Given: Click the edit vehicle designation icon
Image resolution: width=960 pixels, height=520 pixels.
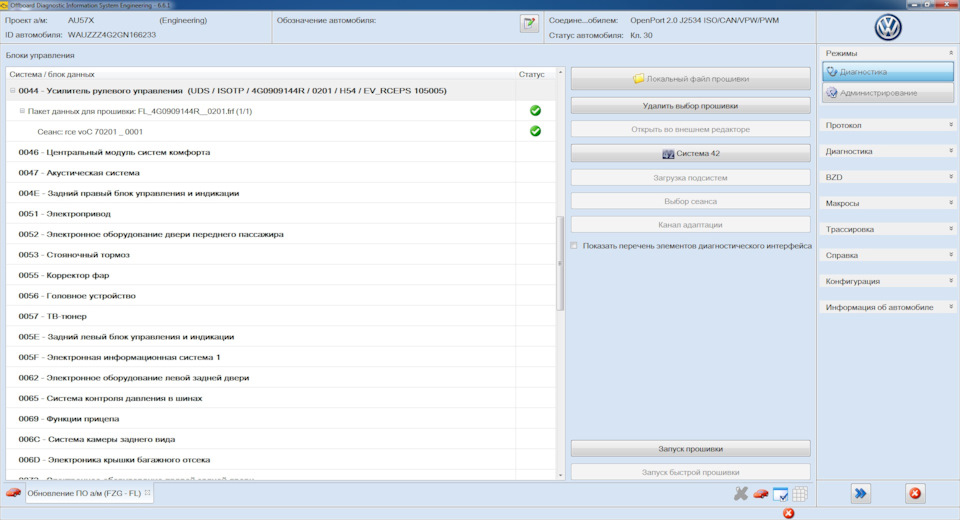Looking at the screenshot, I should tap(529, 24).
